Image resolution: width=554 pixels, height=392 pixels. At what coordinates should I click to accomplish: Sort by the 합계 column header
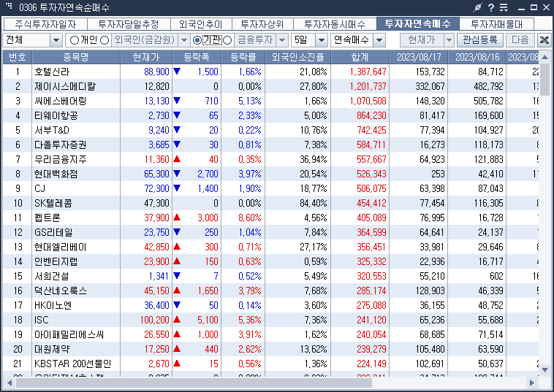pos(360,57)
